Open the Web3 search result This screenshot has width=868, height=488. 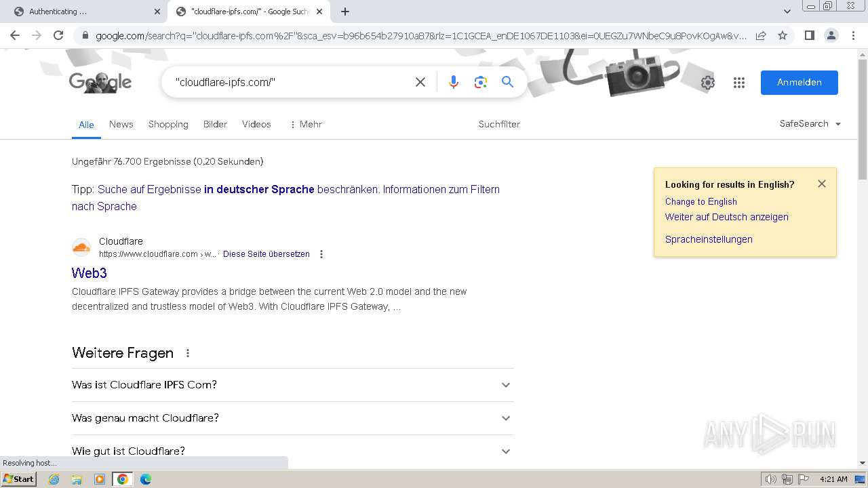click(90, 272)
